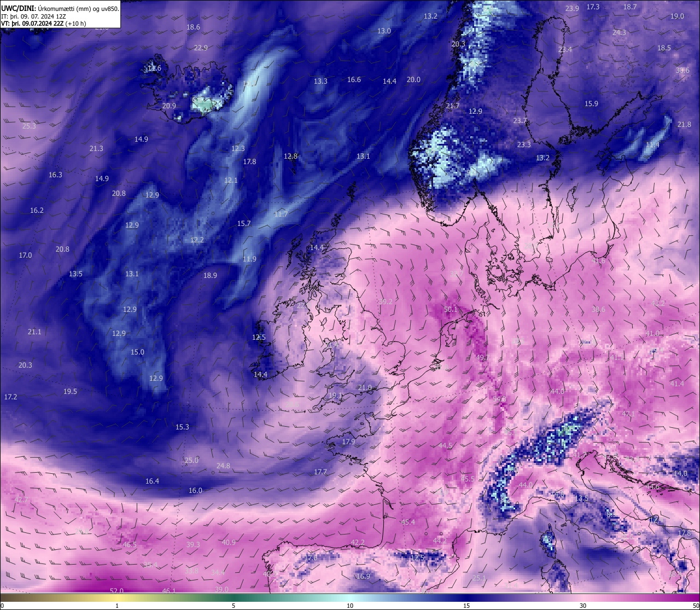Click the 49.7 value label
Image resolution: width=700 pixels, height=610 pixels.
tap(482, 358)
